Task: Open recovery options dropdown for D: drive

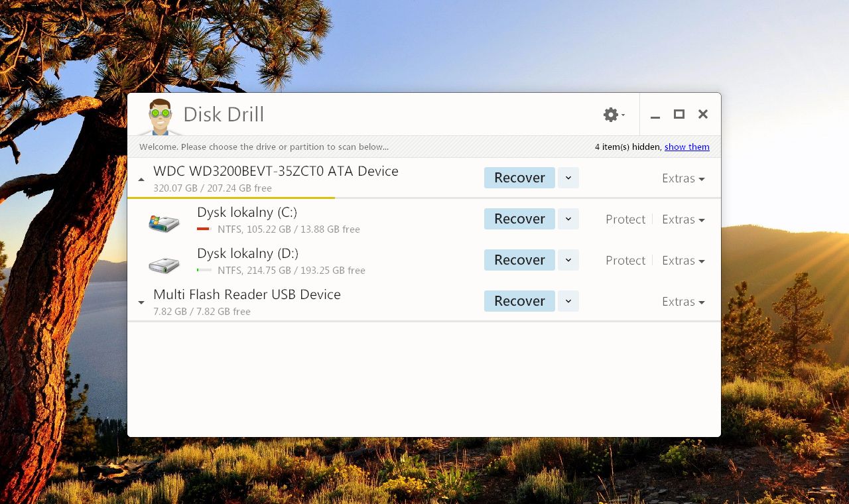Action: coord(568,260)
